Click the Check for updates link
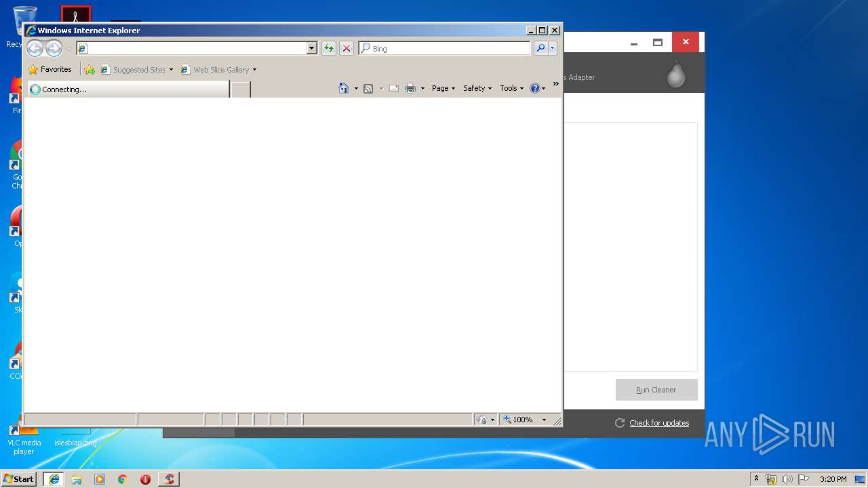The image size is (868, 488). coord(659,423)
